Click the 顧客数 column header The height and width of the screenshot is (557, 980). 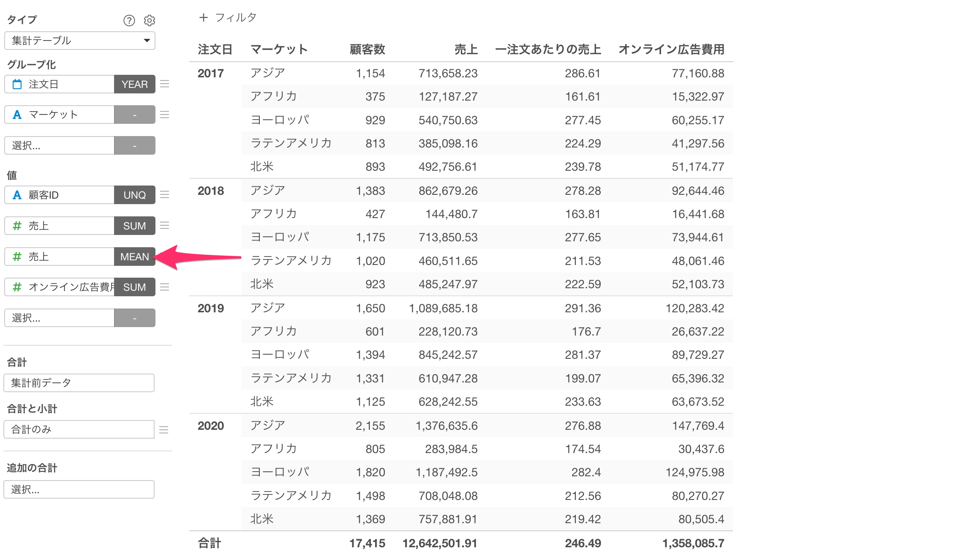tap(367, 49)
